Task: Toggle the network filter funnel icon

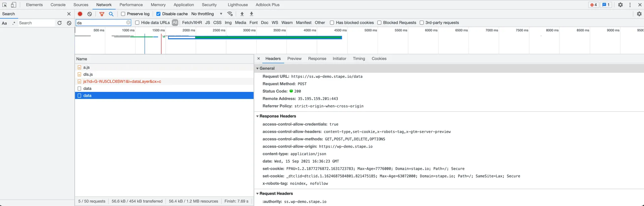Action: click(x=102, y=14)
